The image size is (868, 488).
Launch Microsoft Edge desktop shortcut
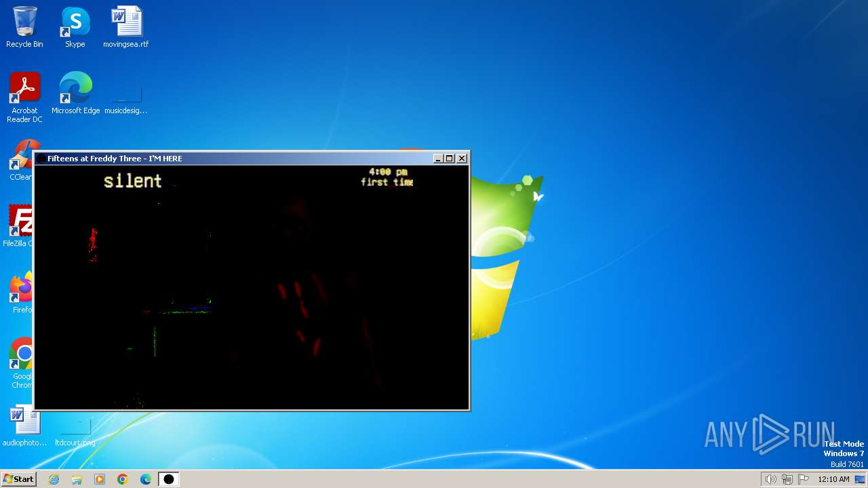75,94
